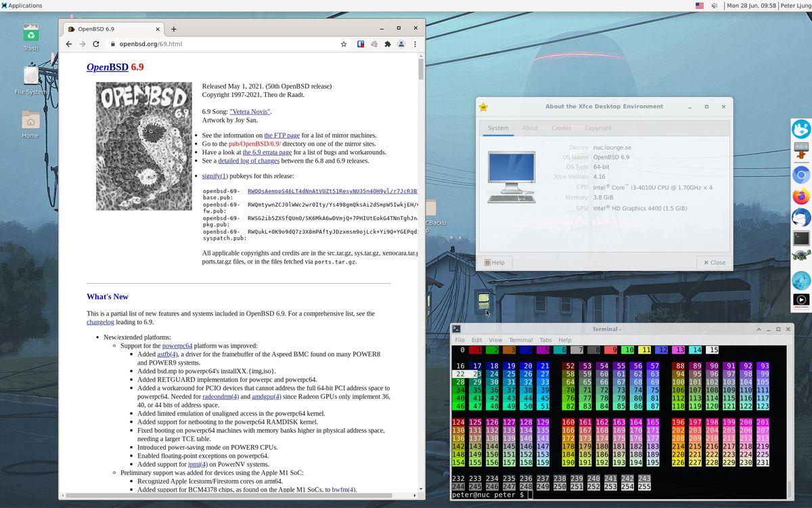Open the File menu in Terminal

pos(459,340)
